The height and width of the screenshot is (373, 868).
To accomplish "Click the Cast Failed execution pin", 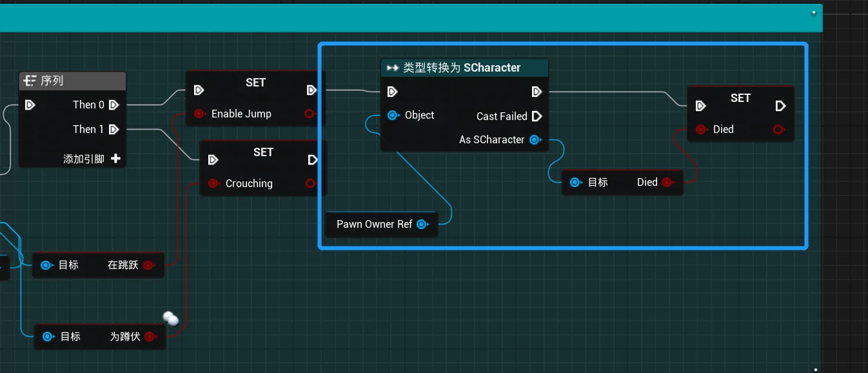I will (537, 116).
